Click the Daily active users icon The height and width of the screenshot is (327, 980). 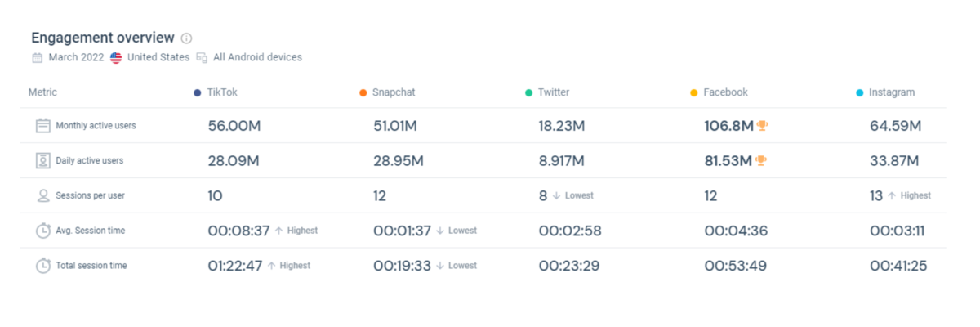[43, 160]
